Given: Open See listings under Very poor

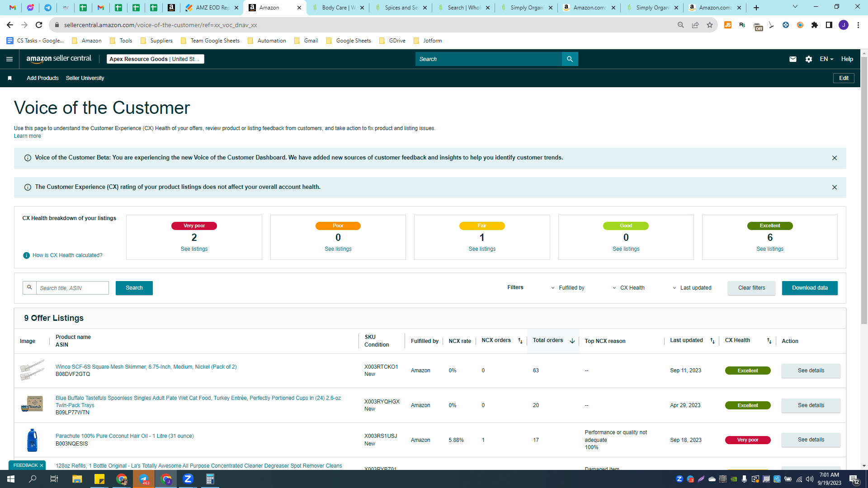Looking at the screenshot, I should tap(194, 249).
